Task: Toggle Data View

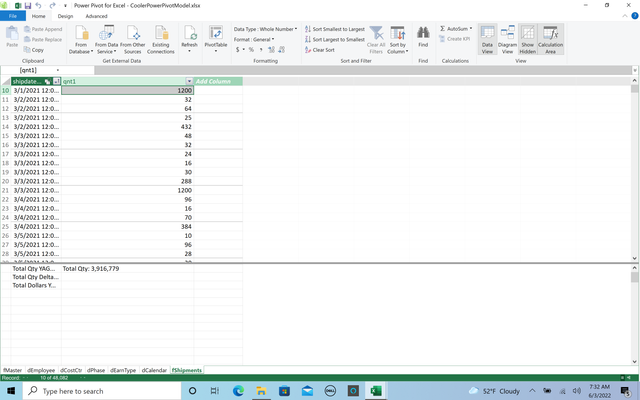Action: click(487, 39)
